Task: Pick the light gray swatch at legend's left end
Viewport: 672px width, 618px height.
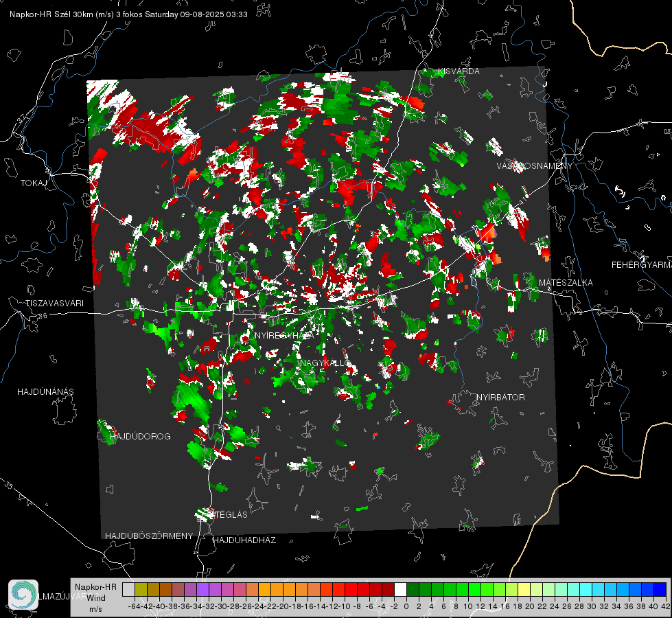Action: coord(128,589)
